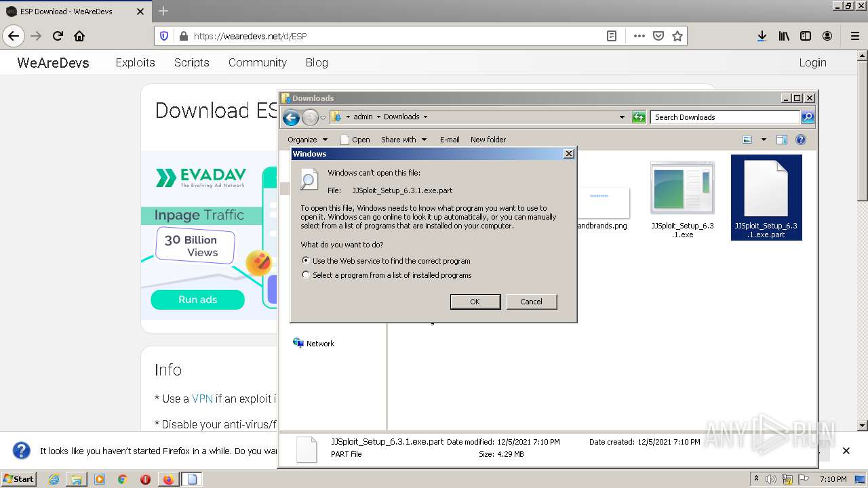Image resolution: width=868 pixels, height=488 pixels.
Task: Expand the admin breadcrumb arrow
Action: pos(378,117)
